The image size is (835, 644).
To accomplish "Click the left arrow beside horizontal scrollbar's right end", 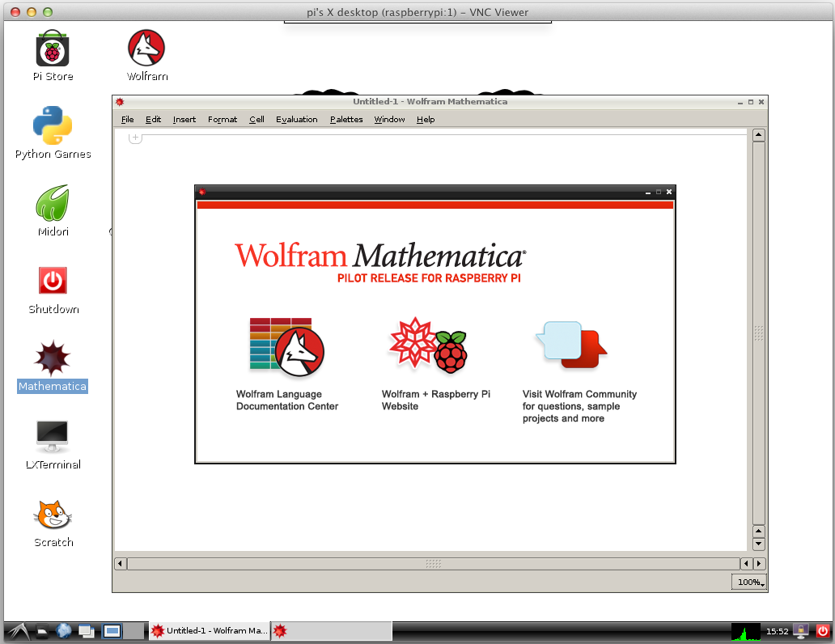I will (747, 564).
